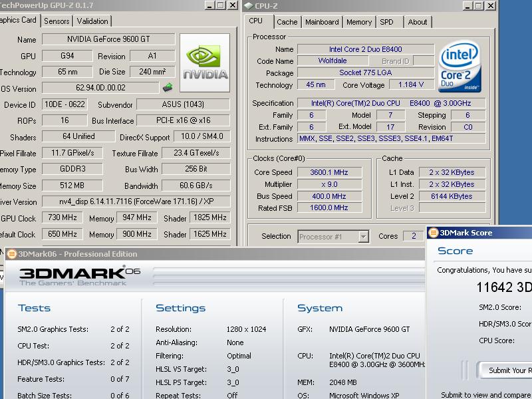Viewport: 532px width, 399px height.
Task: Click the Bus Interface field PCI-E x16 @ x16
Action: coord(184,120)
